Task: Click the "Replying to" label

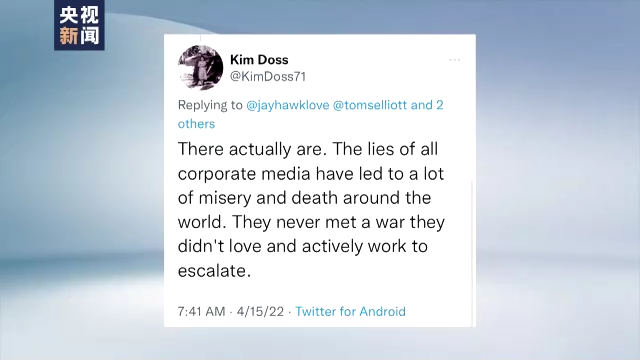Action: tap(210, 105)
